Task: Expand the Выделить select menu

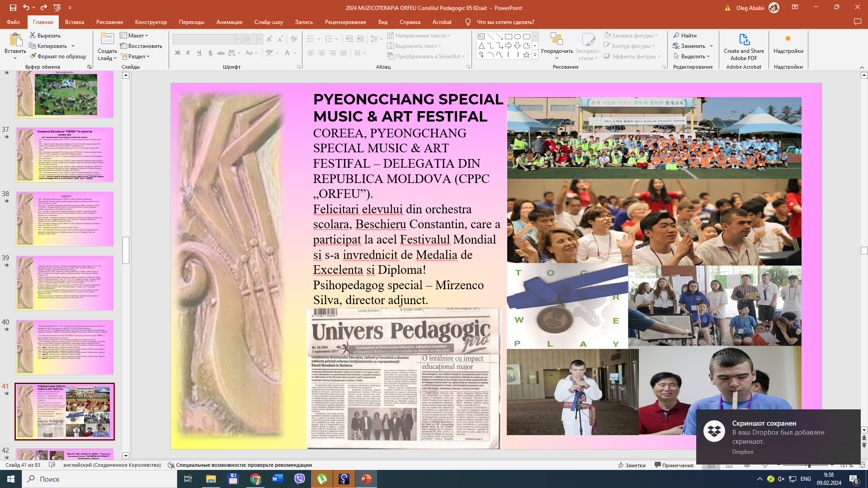Action: 692,56
